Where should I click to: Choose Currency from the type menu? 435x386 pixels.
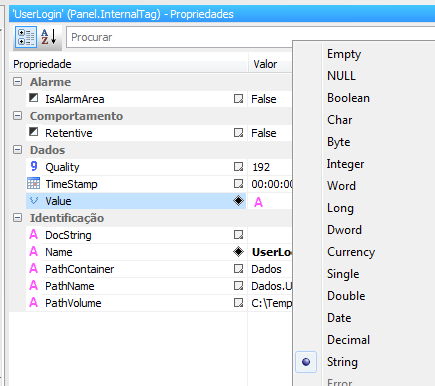[351, 252]
